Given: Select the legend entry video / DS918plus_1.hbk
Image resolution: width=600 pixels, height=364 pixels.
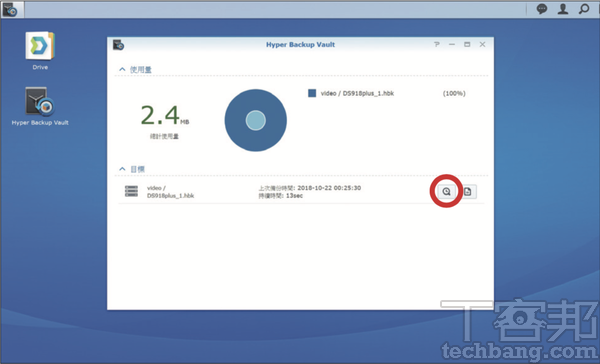Looking at the screenshot, I should (357, 93).
